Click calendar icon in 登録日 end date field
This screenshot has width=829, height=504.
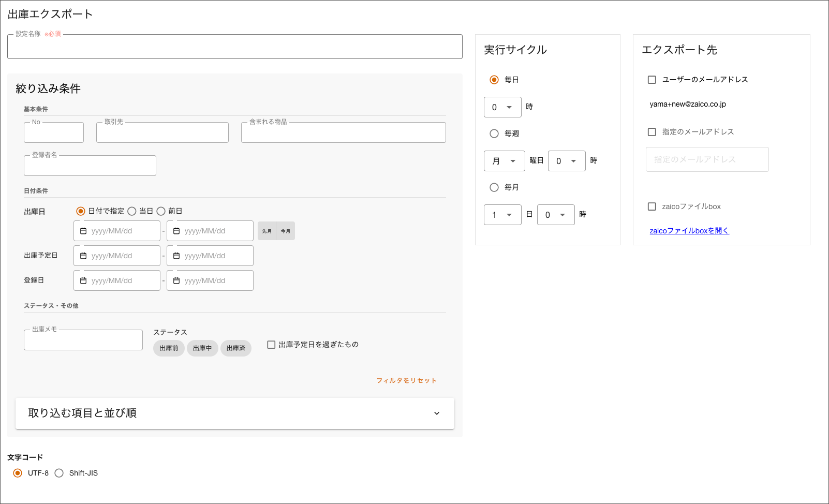coord(176,280)
